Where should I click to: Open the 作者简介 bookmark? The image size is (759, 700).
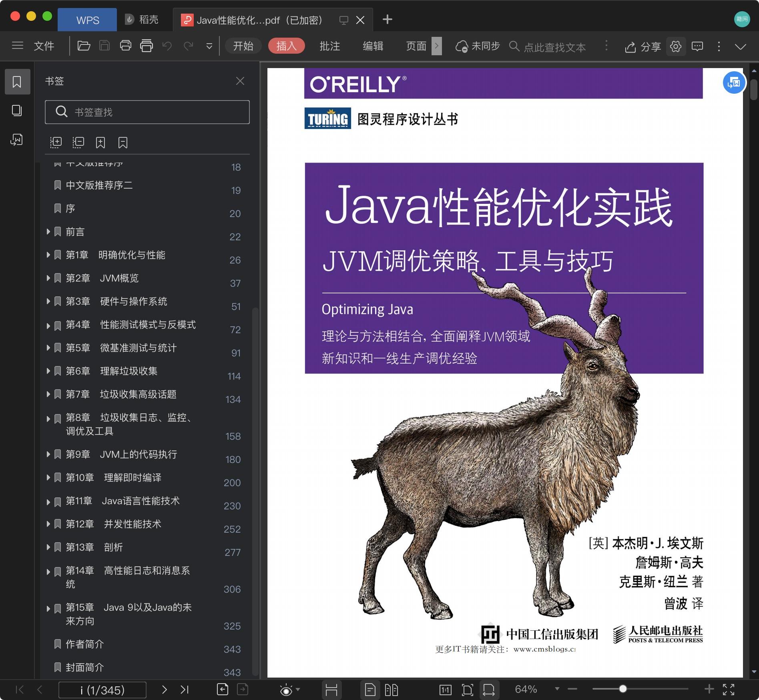[x=84, y=644]
